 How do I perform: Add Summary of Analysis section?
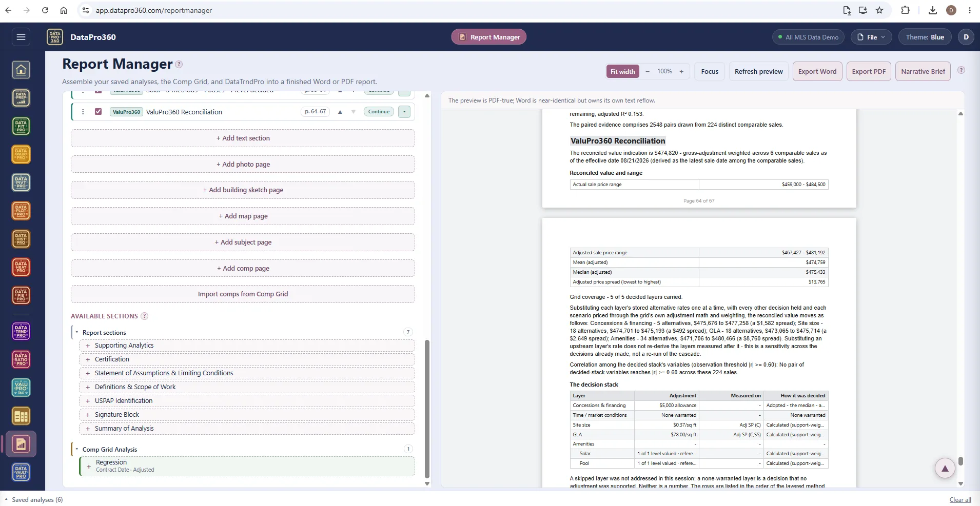tap(247, 429)
